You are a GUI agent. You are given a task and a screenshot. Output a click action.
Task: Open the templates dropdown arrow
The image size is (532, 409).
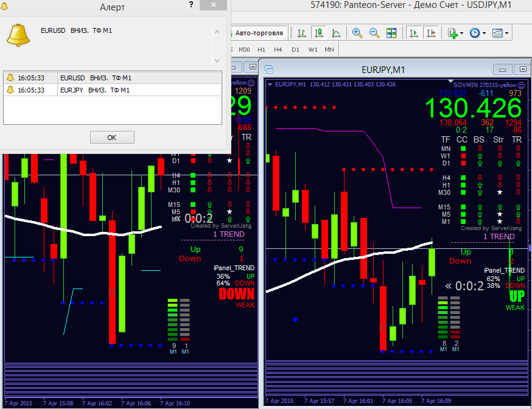pos(506,33)
